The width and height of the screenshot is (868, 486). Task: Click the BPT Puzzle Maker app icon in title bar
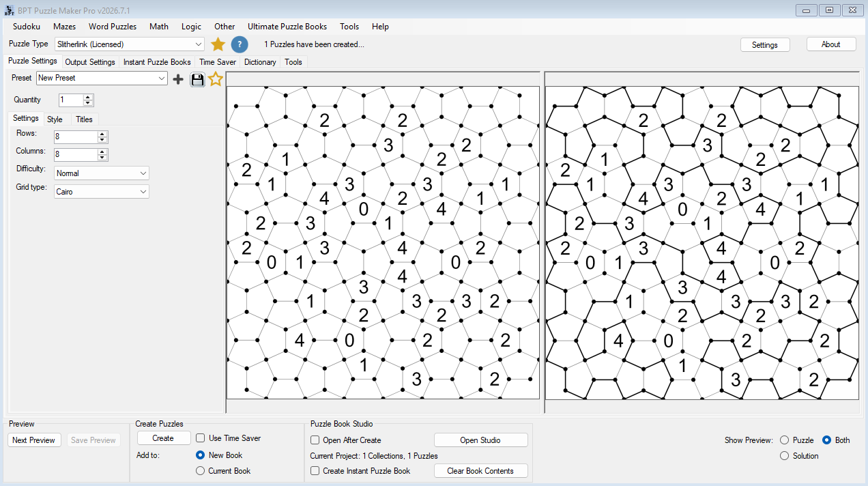[10, 10]
